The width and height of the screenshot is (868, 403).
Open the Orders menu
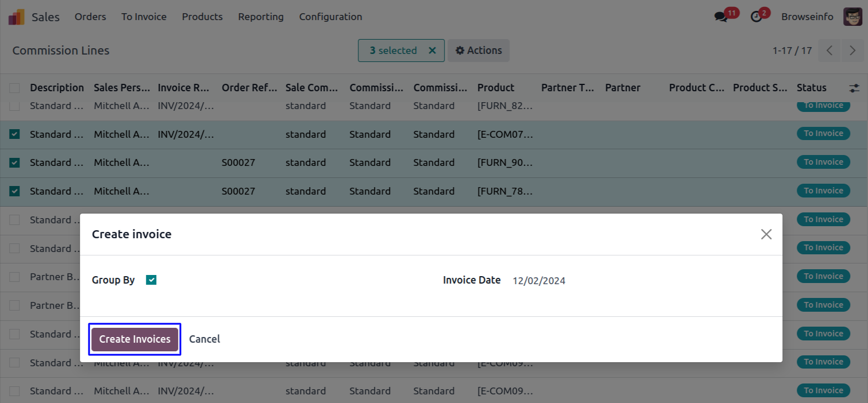(x=90, y=17)
